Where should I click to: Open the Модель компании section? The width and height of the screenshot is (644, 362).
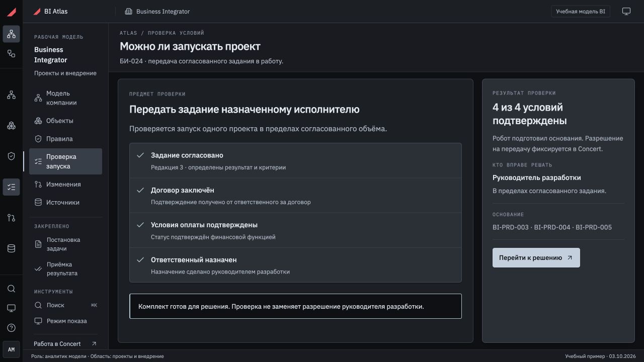pyautogui.click(x=65, y=98)
